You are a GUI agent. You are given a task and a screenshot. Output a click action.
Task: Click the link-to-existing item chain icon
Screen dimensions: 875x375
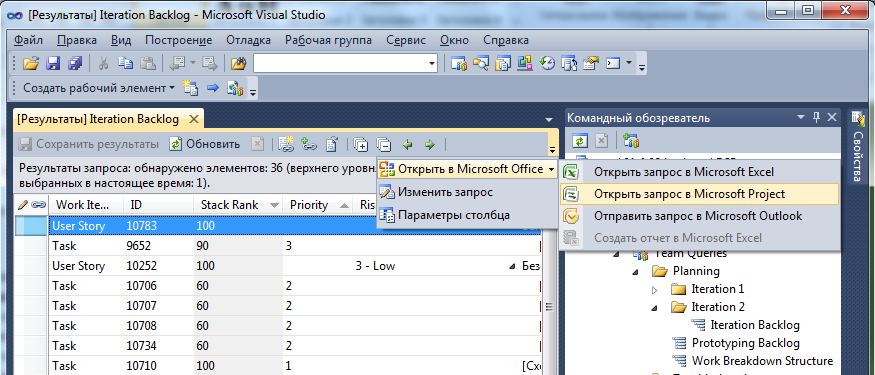[x=309, y=145]
